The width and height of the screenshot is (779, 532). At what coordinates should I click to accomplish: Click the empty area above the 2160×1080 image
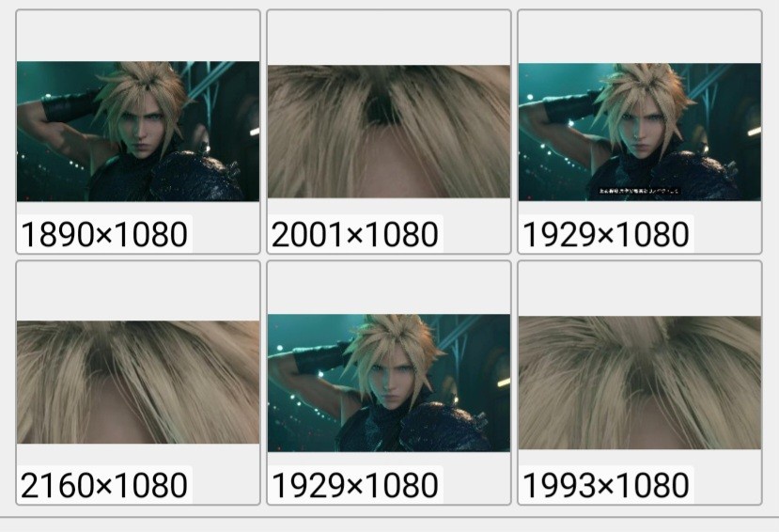click(x=138, y=291)
